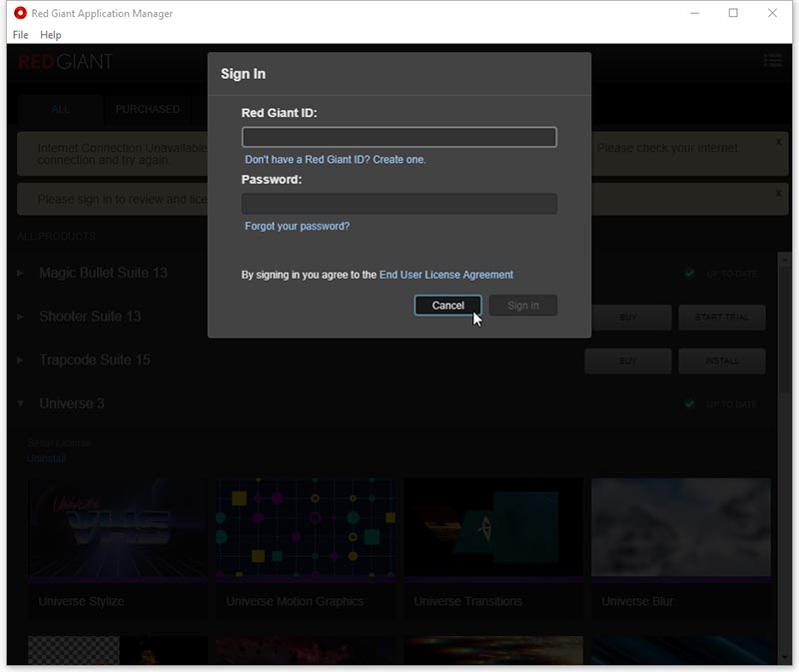The image size is (799, 672).
Task: Cancel the Sign In dialog
Action: coord(447,306)
